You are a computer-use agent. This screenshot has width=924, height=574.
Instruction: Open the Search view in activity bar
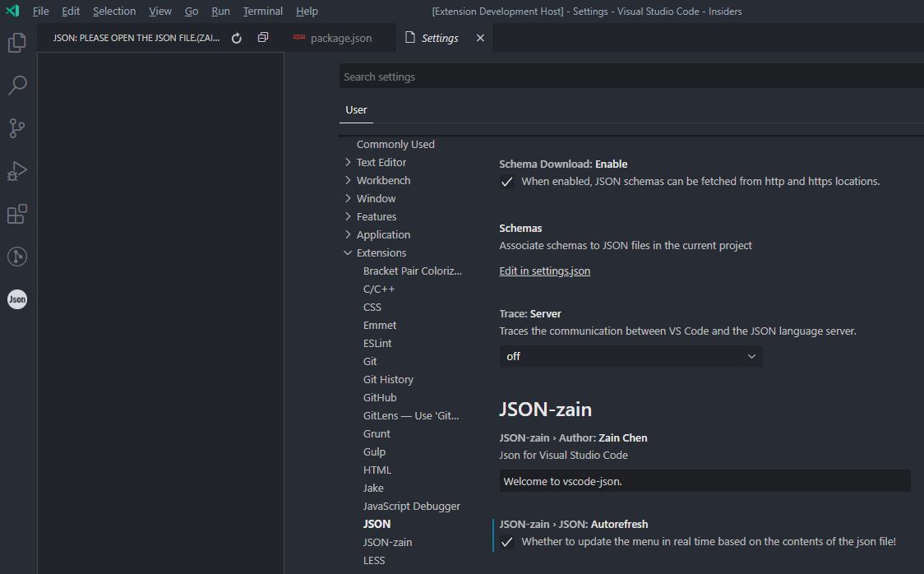pos(17,85)
